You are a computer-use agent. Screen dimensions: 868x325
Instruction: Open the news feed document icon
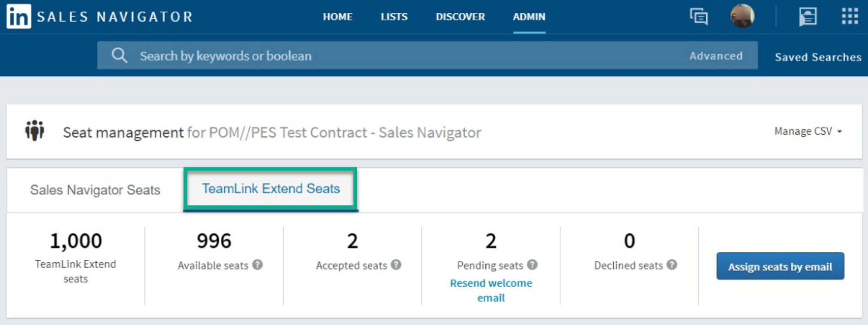point(808,17)
